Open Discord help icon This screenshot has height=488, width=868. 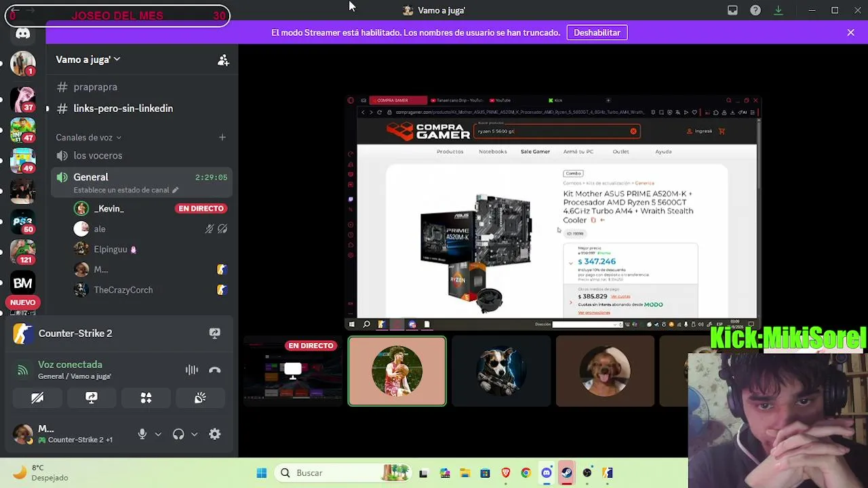point(755,10)
